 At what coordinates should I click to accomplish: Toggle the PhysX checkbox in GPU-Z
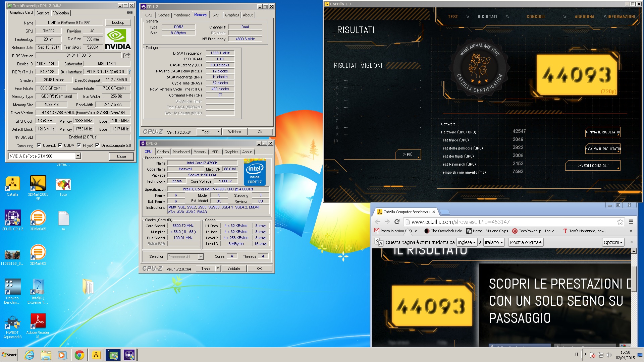[79, 145]
